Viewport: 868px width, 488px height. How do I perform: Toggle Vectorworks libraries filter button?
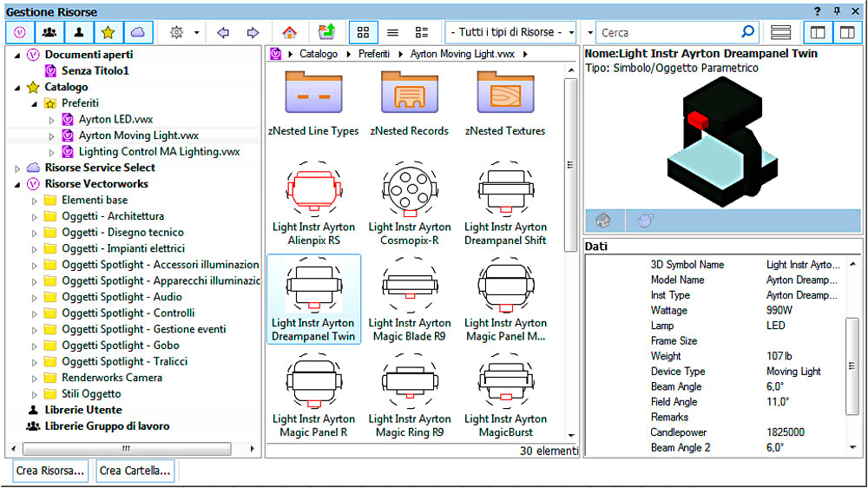(20, 33)
